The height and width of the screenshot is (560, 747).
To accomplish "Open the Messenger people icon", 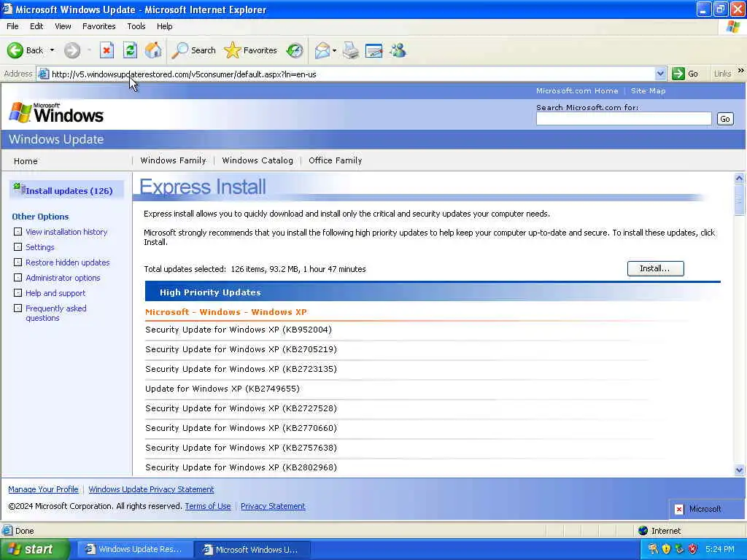I will (x=398, y=50).
